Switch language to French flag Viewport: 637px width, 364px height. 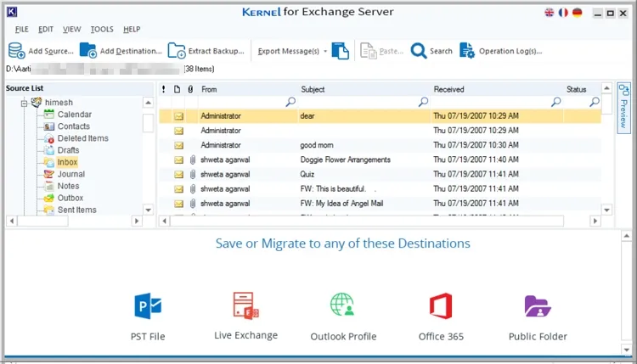click(x=563, y=13)
